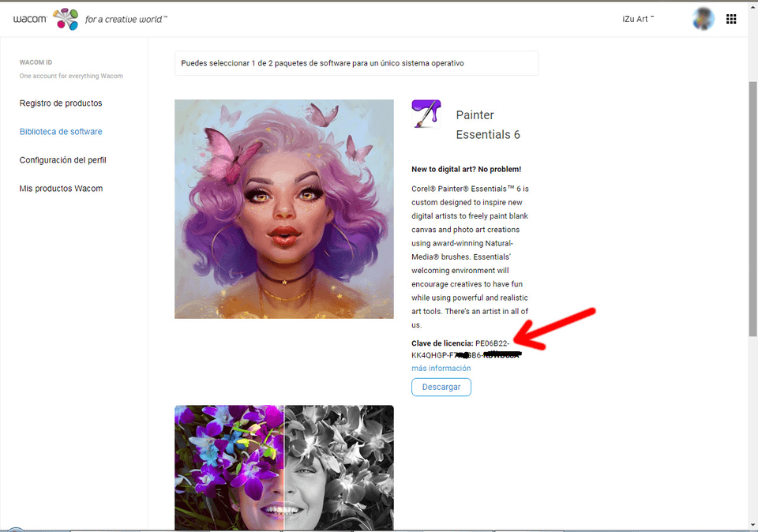
Task: Open the user profile avatar
Action: (703, 19)
